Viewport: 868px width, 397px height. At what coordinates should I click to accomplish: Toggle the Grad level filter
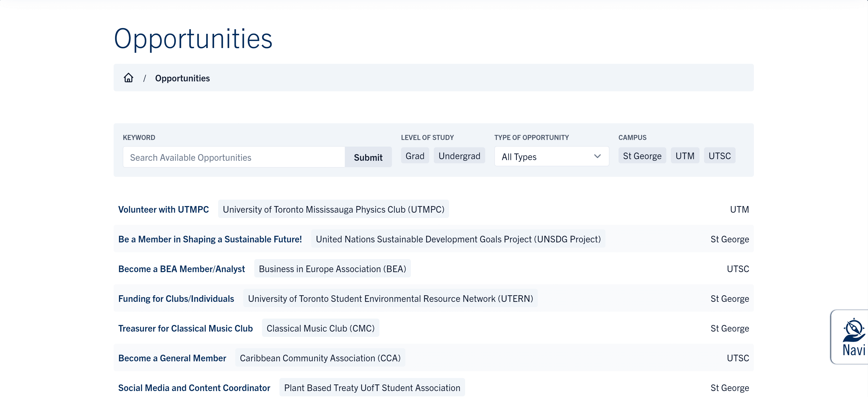coord(415,156)
